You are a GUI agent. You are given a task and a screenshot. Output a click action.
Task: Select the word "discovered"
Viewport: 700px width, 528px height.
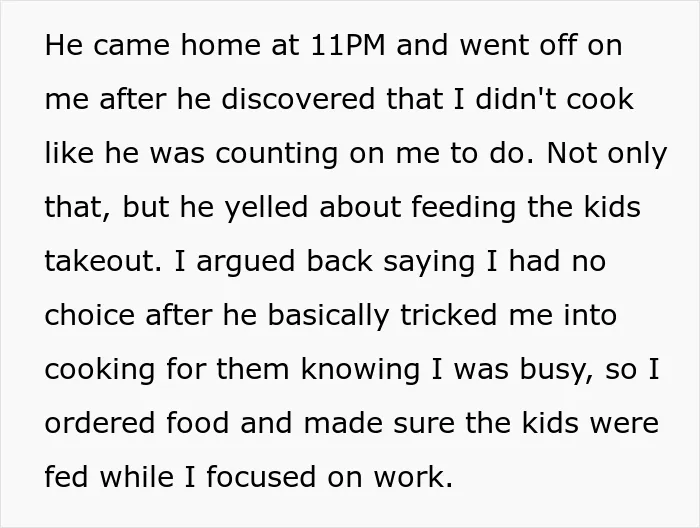pyautogui.click(x=298, y=99)
